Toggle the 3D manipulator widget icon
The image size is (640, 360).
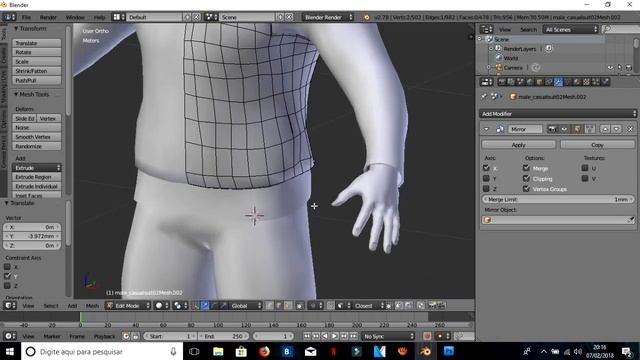[195, 305]
